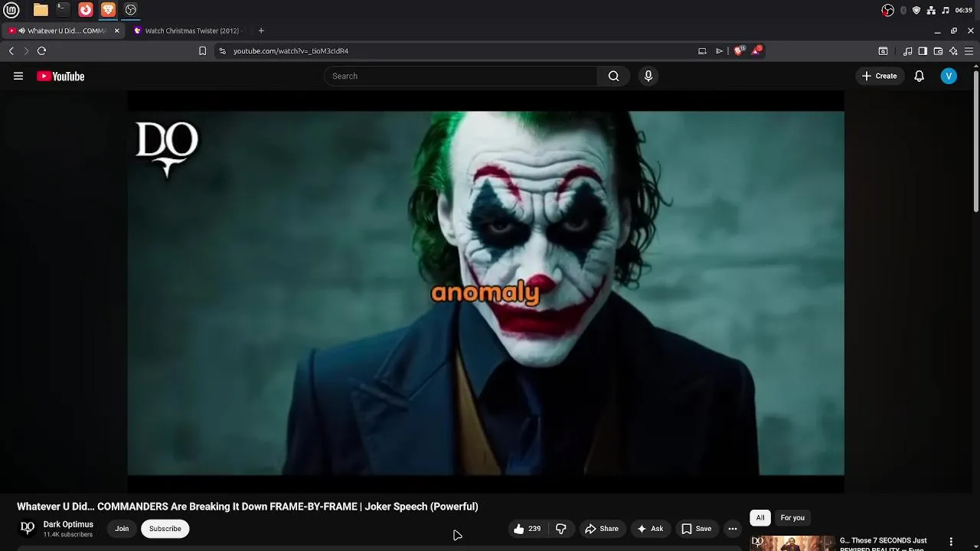Open the Brave browser panel icon
This screenshot has width=980, height=551.
pos(108,10)
